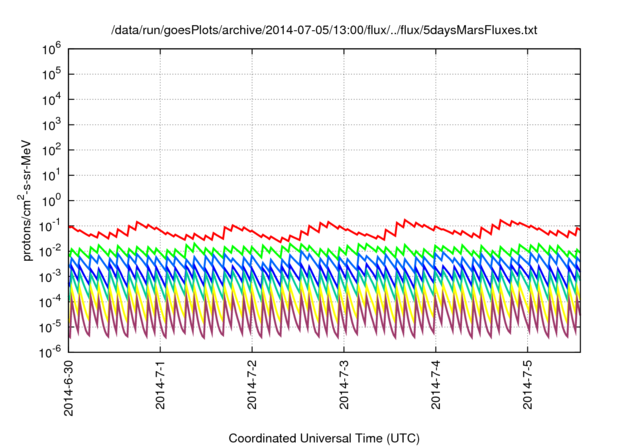Click the 10^-4 y-axis tick label
Viewport: 640px width, 448px height.
tap(51, 302)
